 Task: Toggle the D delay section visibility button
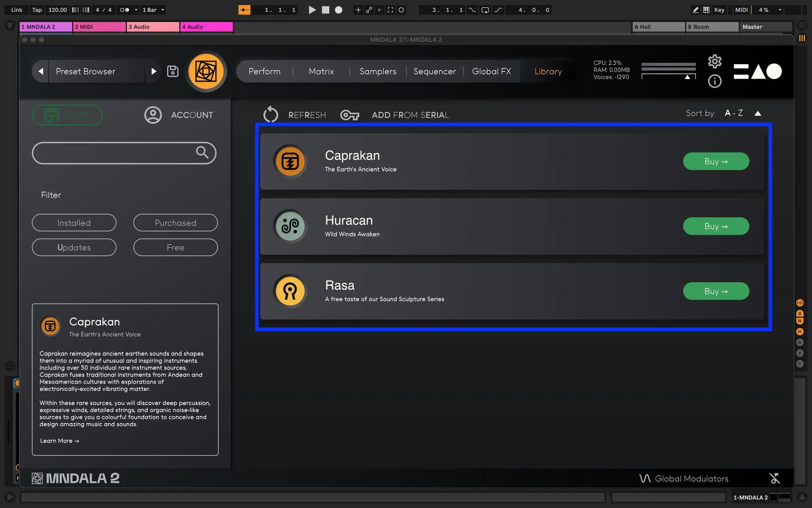tap(800, 342)
